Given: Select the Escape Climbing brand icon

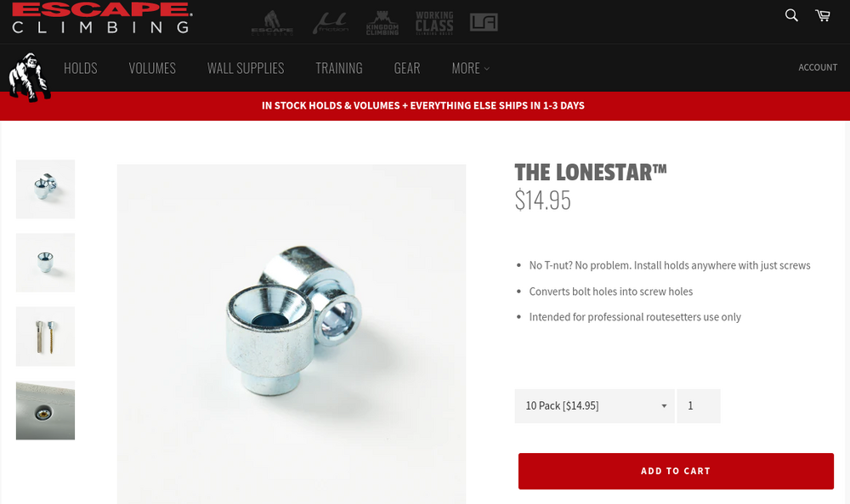Looking at the screenshot, I should 272,23.
